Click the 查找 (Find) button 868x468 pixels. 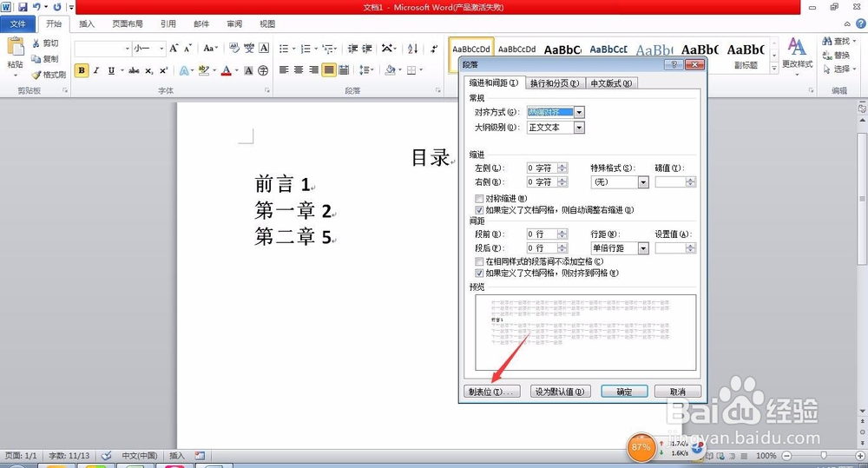point(837,41)
